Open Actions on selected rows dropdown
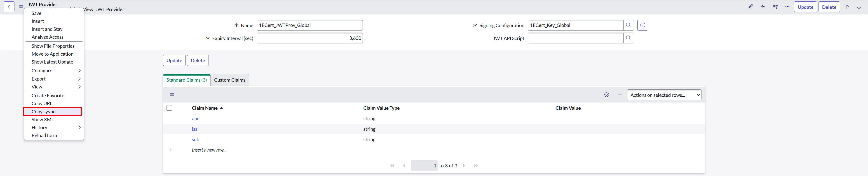The width and height of the screenshot is (868, 176). [x=664, y=95]
